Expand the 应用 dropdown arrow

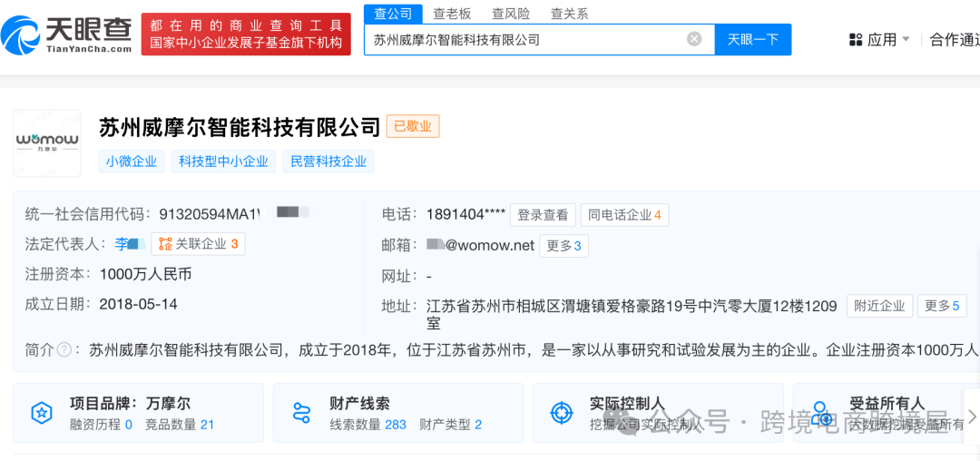click(906, 40)
